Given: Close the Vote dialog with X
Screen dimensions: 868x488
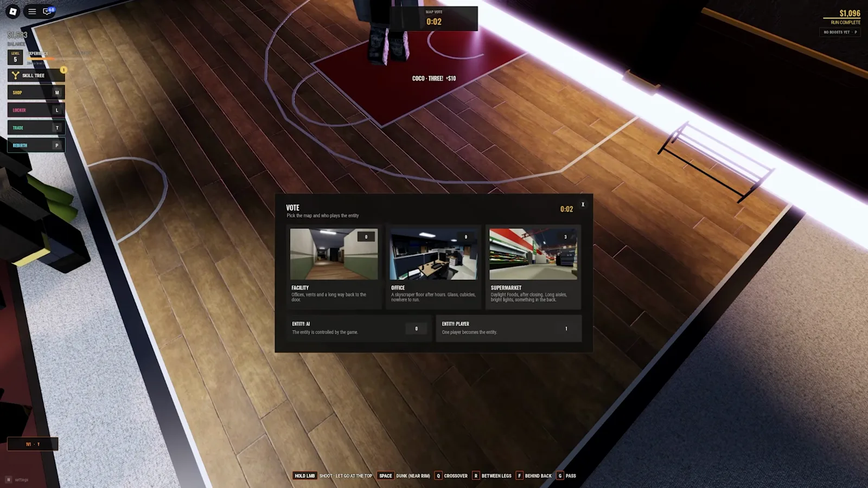Looking at the screenshot, I should tap(583, 204).
